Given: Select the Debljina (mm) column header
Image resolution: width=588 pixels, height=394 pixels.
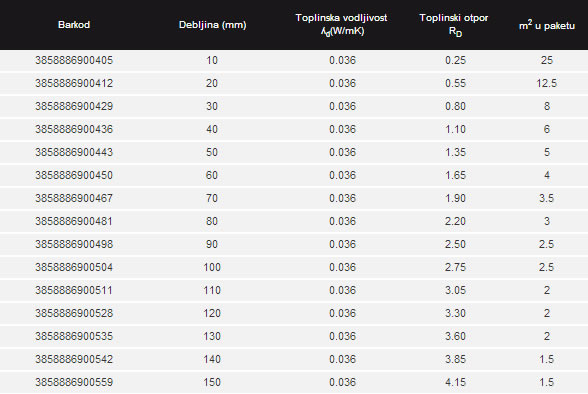Looking at the screenshot, I should [x=213, y=25].
